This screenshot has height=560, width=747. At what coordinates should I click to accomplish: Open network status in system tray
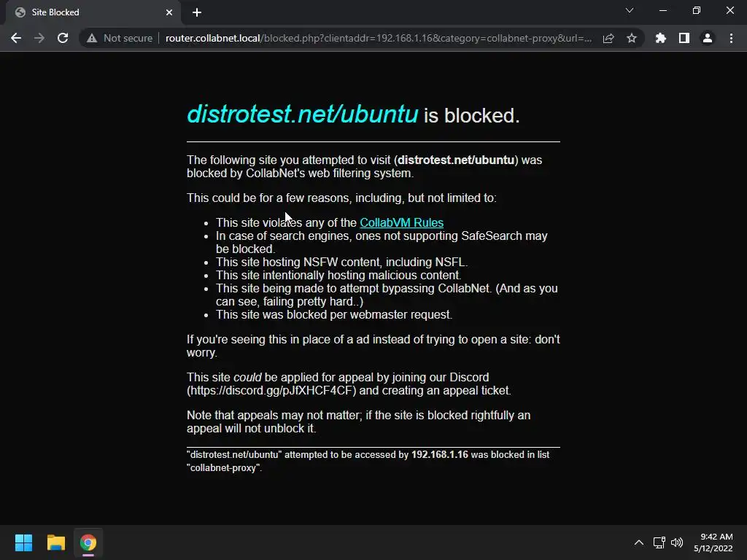click(x=659, y=542)
